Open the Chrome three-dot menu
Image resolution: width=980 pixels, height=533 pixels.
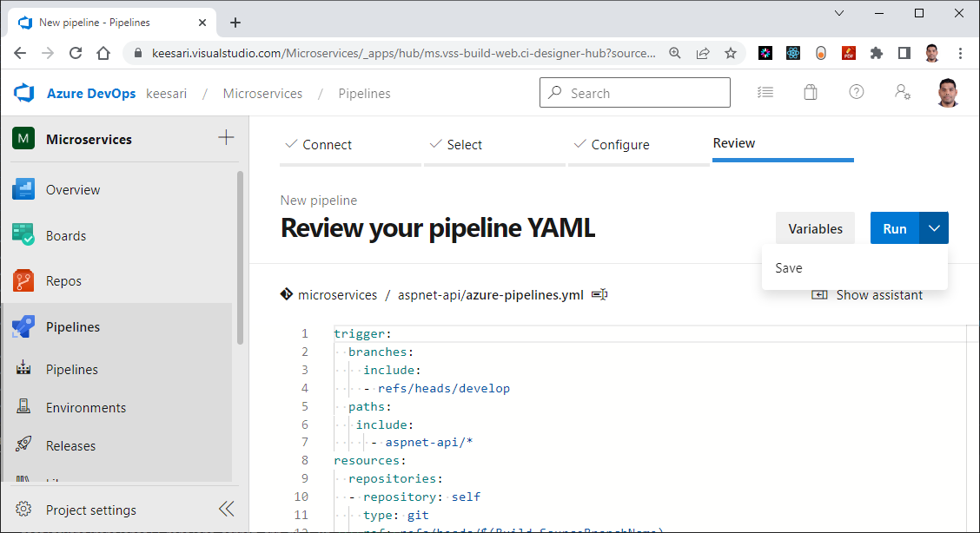click(x=961, y=53)
